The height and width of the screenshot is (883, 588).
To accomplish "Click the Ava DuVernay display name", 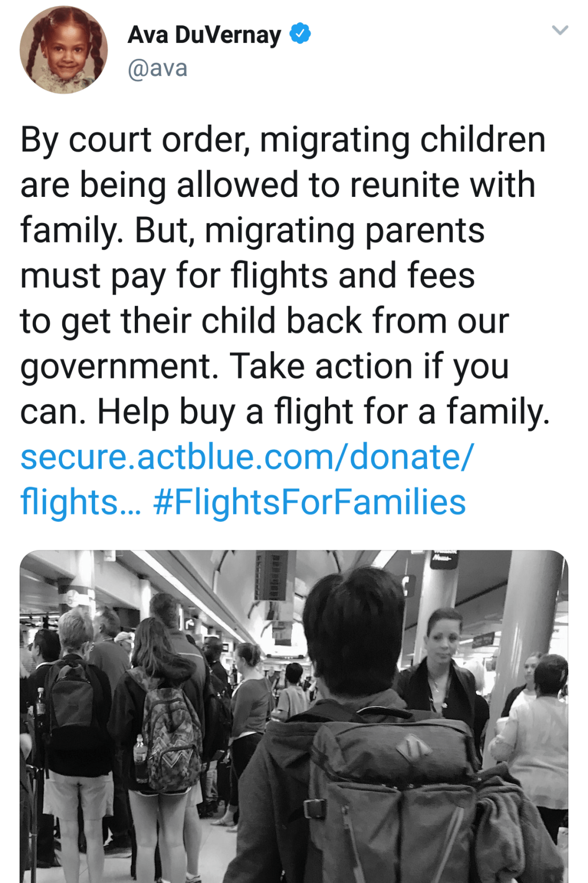I will (204, 35).
